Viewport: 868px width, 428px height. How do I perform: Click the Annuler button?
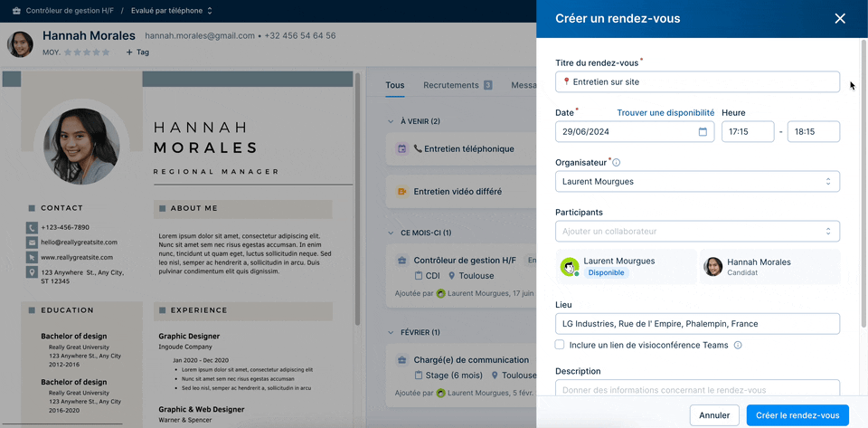tap(714, 415)
